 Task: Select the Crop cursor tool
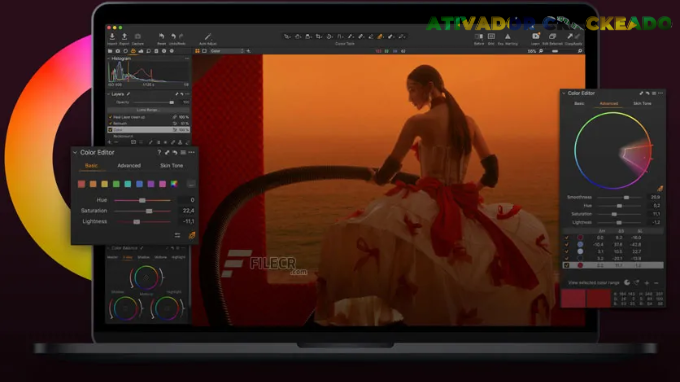click(x=319, y=36)
